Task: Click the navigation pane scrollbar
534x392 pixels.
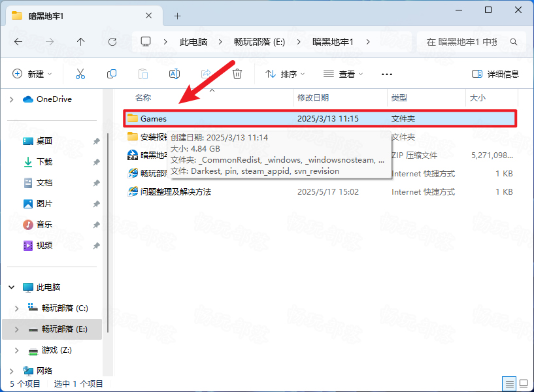Action: pos(108,233)
